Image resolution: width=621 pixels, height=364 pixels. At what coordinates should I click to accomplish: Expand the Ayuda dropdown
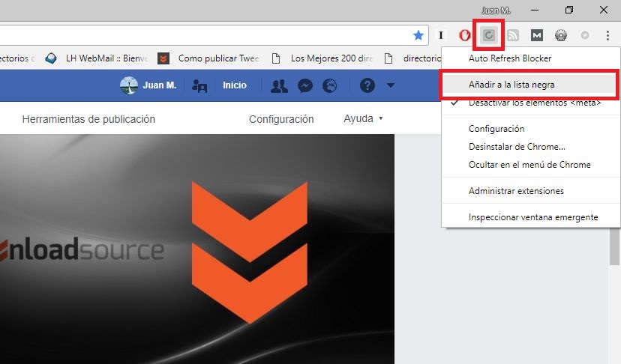tap(363, 118)
